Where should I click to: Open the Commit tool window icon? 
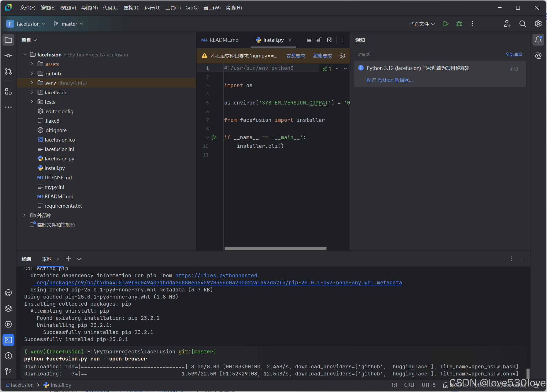8,56
